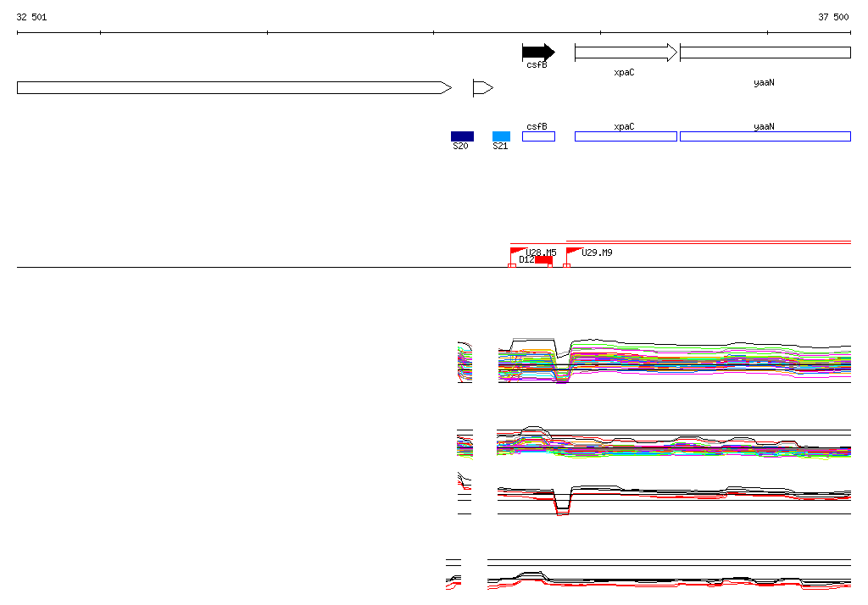Image resolution: width=868 pixels, height=605 pixels.
Task: Click the small gene arrow below csfB
Action: (x=482, y=87)
